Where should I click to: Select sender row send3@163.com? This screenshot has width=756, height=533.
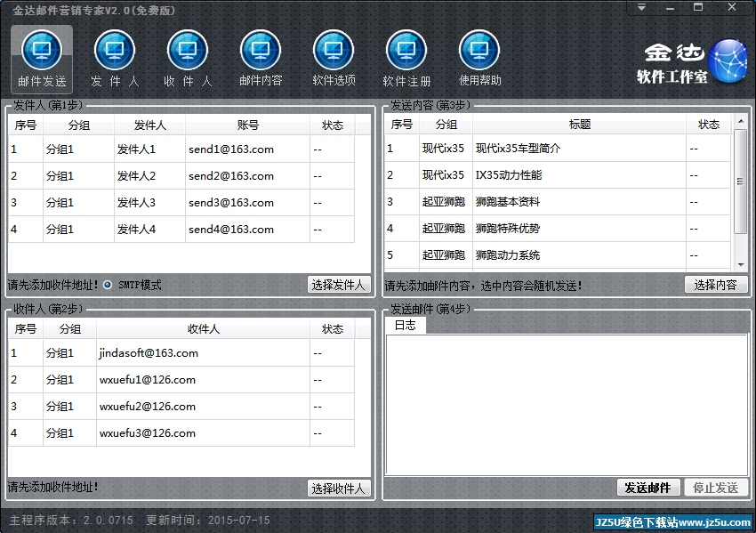pyautogui.click(x=181, y=202)
